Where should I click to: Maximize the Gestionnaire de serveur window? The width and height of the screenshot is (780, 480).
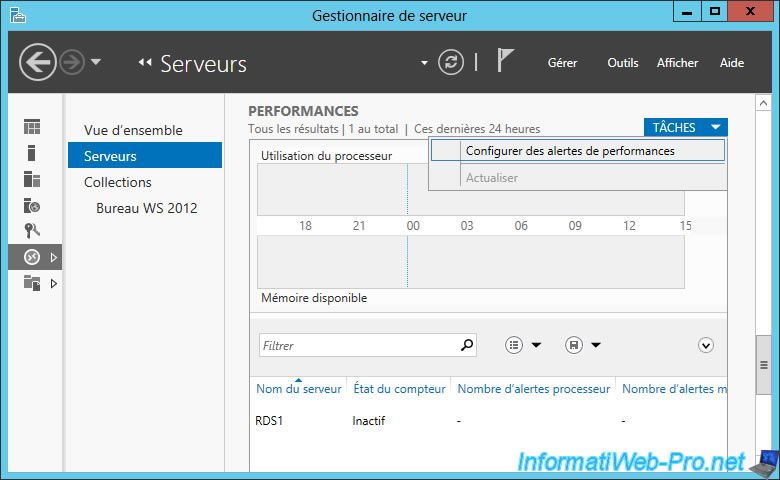pos(715,12)
